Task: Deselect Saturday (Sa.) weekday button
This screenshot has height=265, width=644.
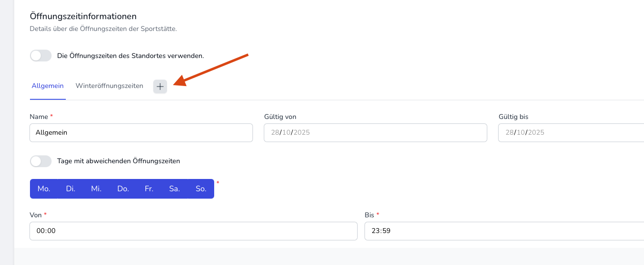Action: pos(174,189)
